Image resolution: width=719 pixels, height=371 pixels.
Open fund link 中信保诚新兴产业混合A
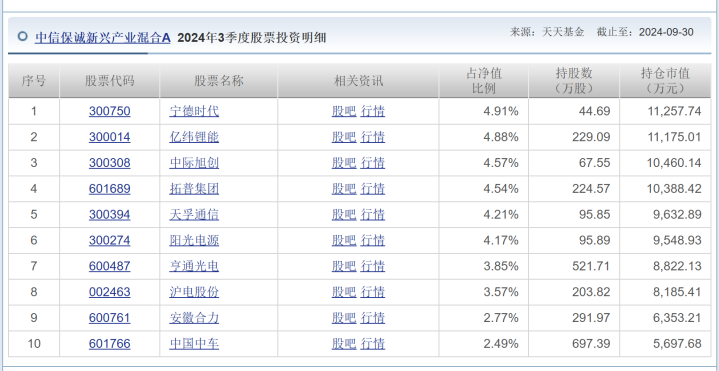click(x=103, y=38)
